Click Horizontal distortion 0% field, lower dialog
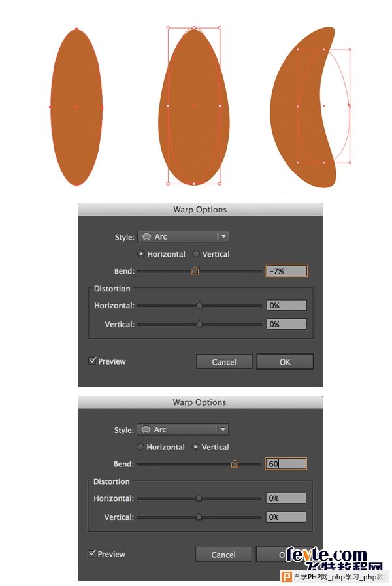 (286, 498)
